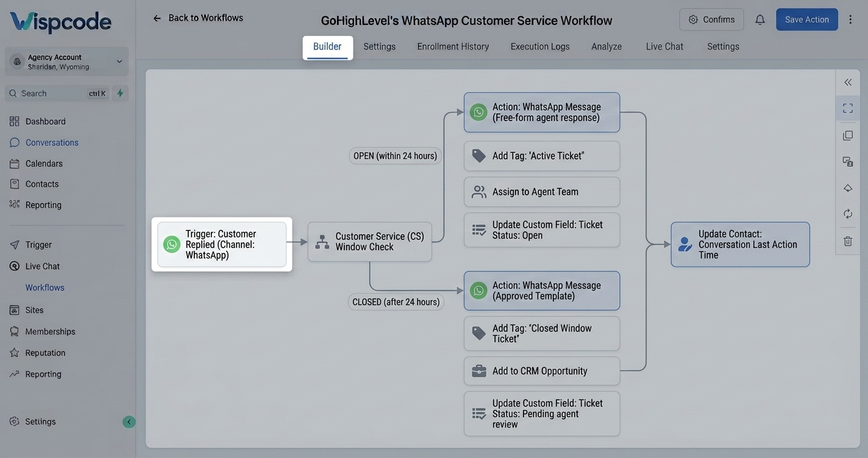The image size is (868, 458).
Task: Select the 'CLOSED (after 24 hours)' branch label
Action: (396, 302)
